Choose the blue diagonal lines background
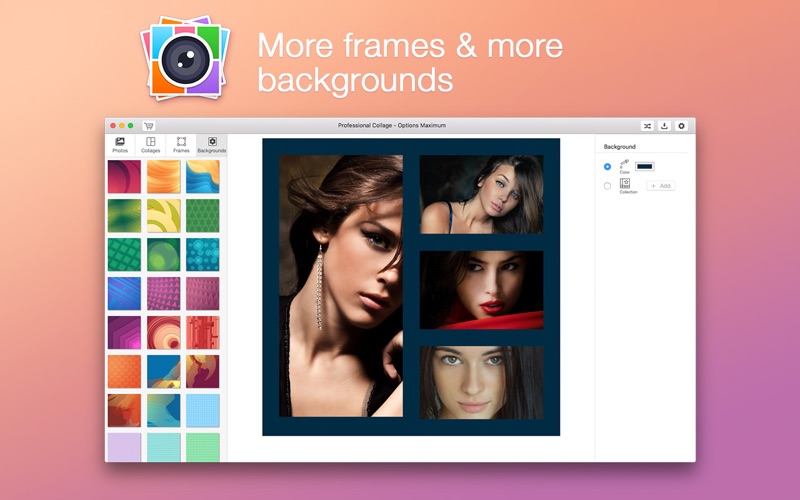Viewport: 800px width, 500px height. (124, 293)
